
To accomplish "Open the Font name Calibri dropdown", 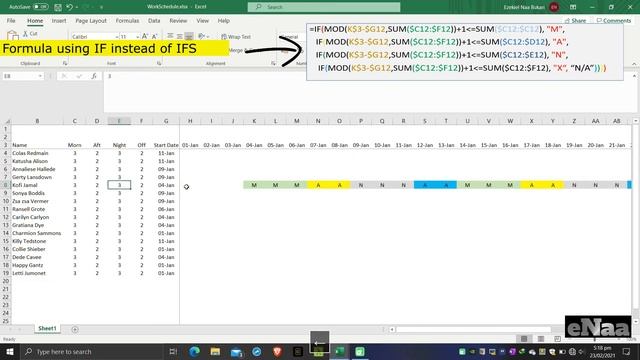I will pos(116,37).
